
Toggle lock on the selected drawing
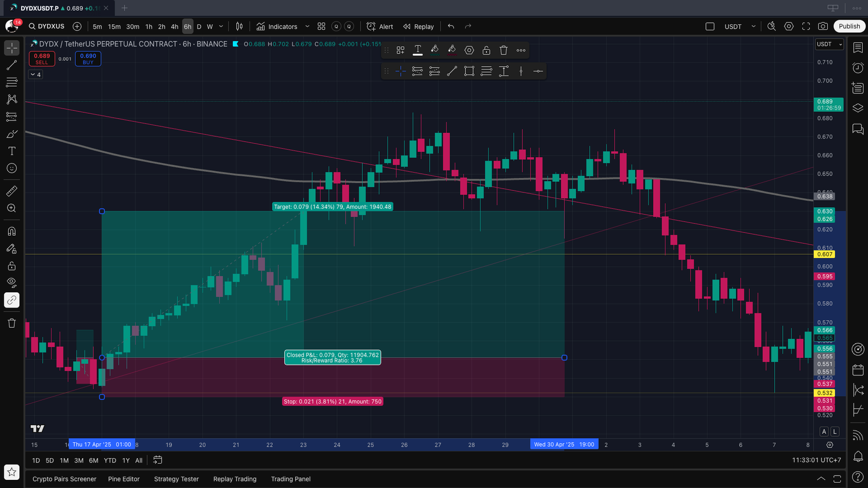[x=487, y=50]
